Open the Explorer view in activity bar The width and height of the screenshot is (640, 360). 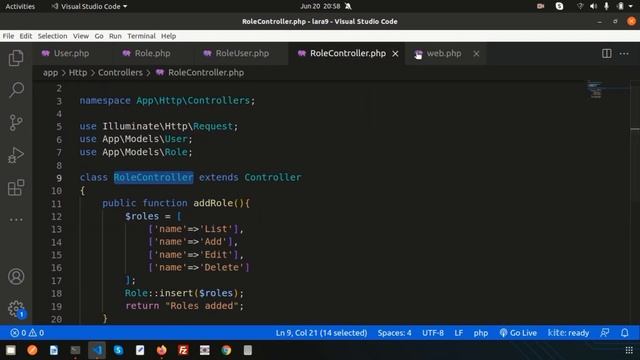pyautogui.click(x=16, y=58)
